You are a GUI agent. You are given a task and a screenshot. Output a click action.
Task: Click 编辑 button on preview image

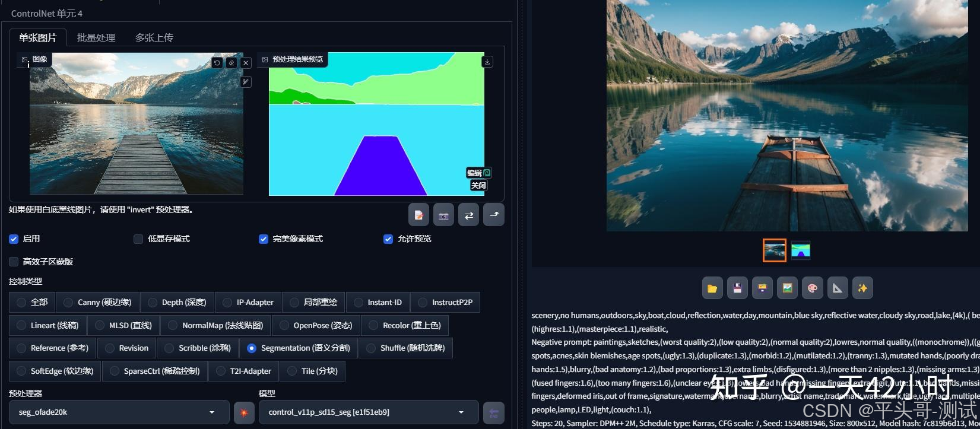pos(479,173)
